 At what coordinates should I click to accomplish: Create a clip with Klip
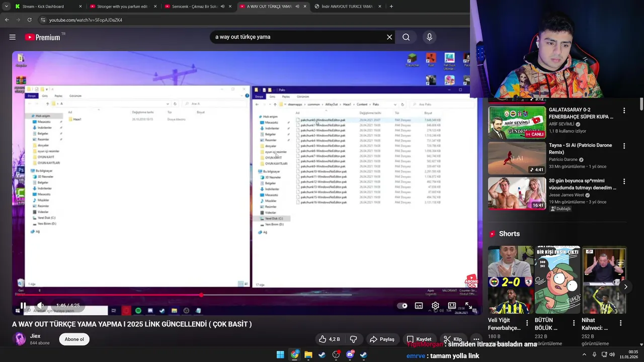[x=453, y=339]
